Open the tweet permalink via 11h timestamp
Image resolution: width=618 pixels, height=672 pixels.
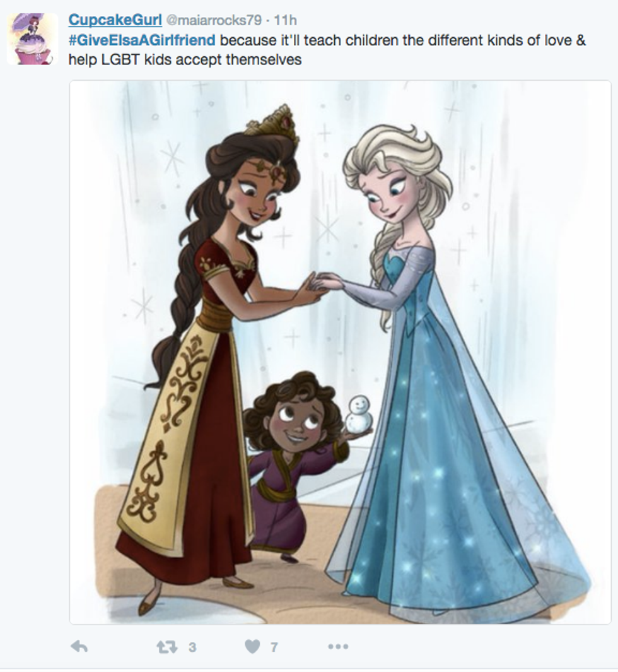pos(285,20)
